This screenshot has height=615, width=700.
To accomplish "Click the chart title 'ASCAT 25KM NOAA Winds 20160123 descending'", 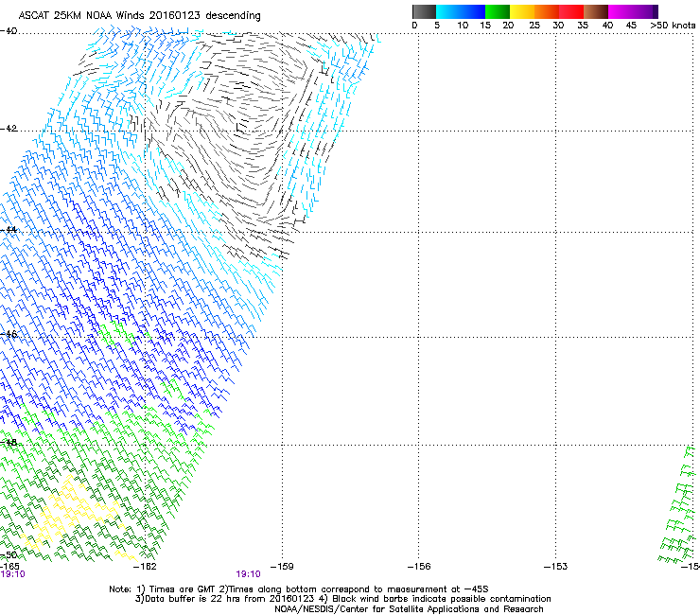I will point(139,15).
